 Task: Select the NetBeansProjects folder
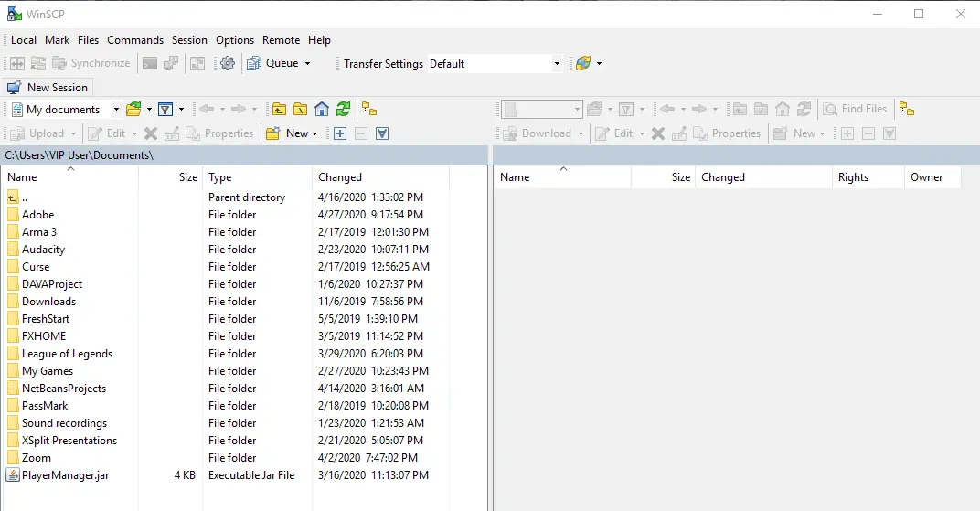63,389
